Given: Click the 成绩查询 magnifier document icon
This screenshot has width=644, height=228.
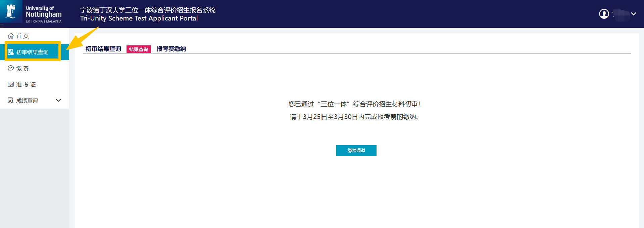Looking at the screenshot, I should pyautogui.click(x=11, y=101).
